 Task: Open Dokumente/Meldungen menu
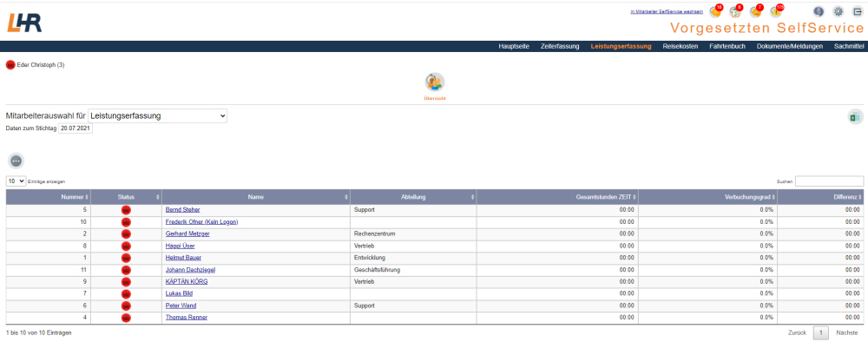coord(789,47)
